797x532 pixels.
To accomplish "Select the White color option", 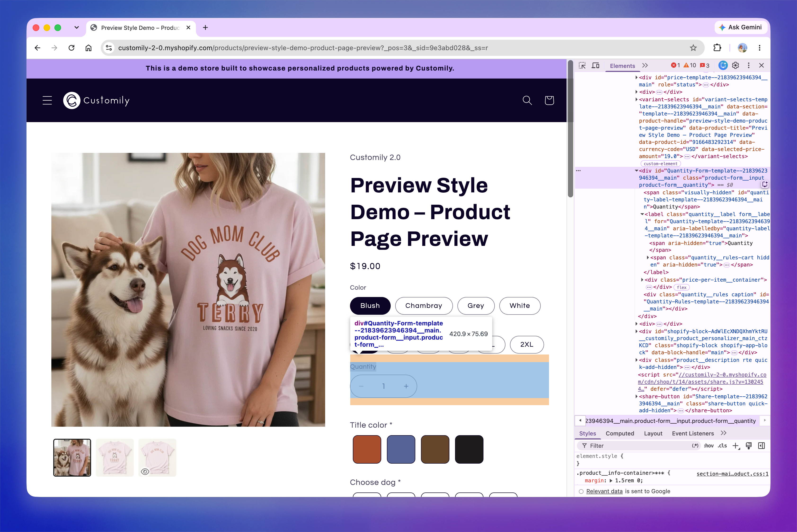I will [x=519, y=306].
